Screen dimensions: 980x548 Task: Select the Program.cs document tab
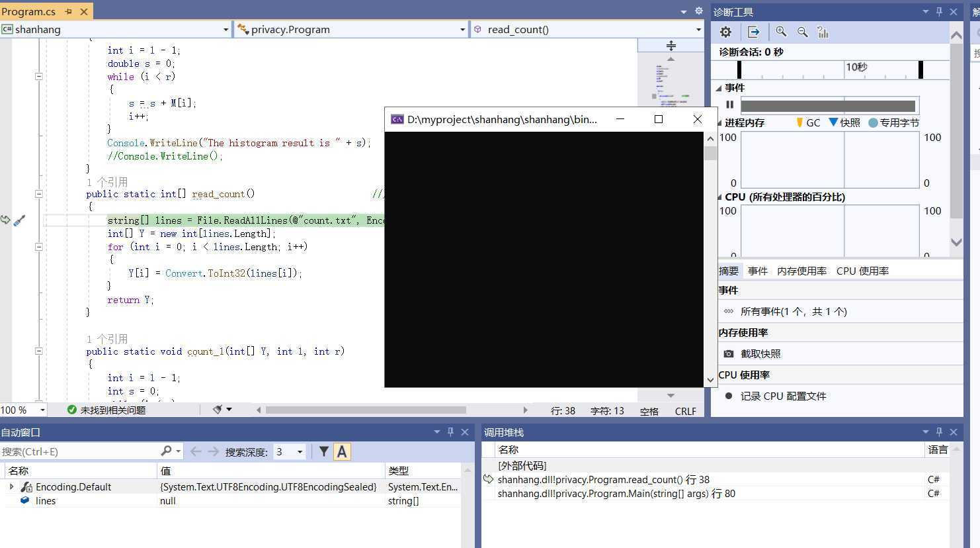click(x=28, y=11)
